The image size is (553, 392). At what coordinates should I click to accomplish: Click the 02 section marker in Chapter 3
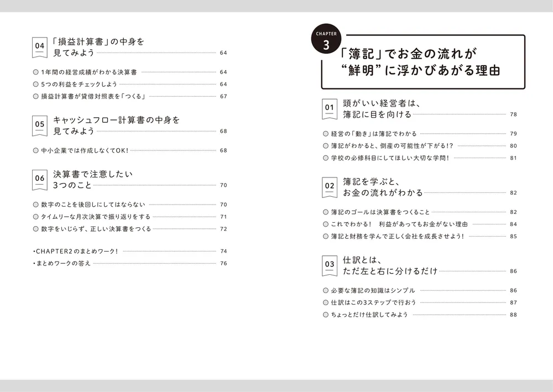(330, 187)
